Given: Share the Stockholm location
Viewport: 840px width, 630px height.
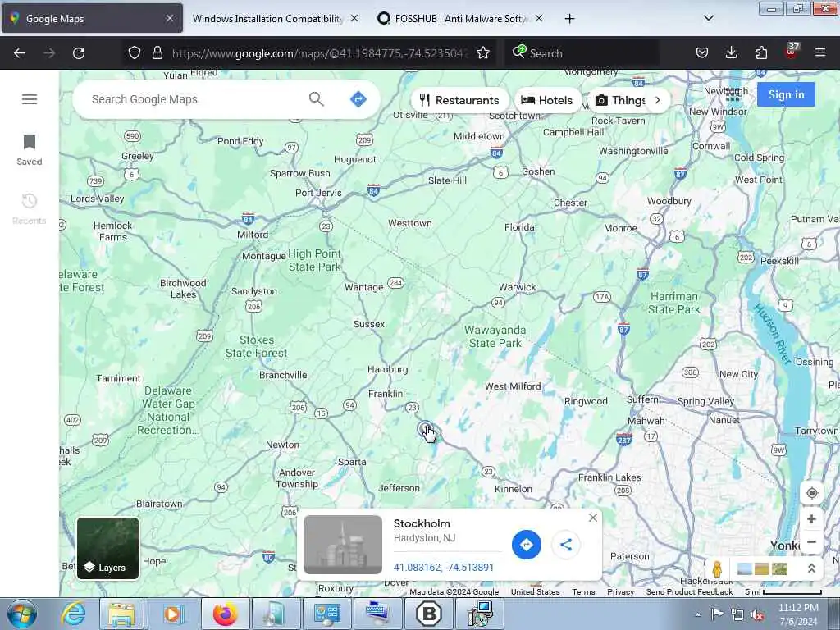Looking at the screenshot, I should pyautogui.click(x=566, y=545).
